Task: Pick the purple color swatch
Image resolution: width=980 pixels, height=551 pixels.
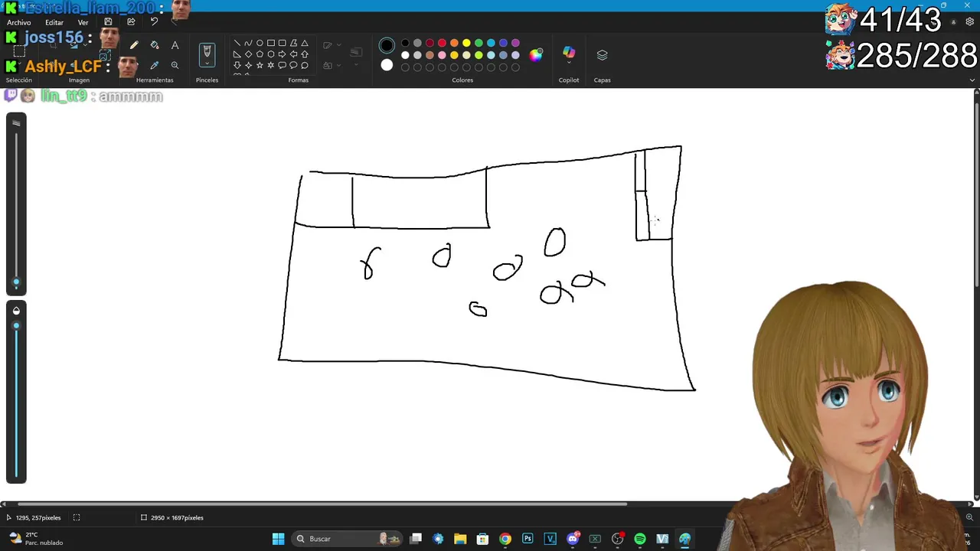Action: (515, 43)
